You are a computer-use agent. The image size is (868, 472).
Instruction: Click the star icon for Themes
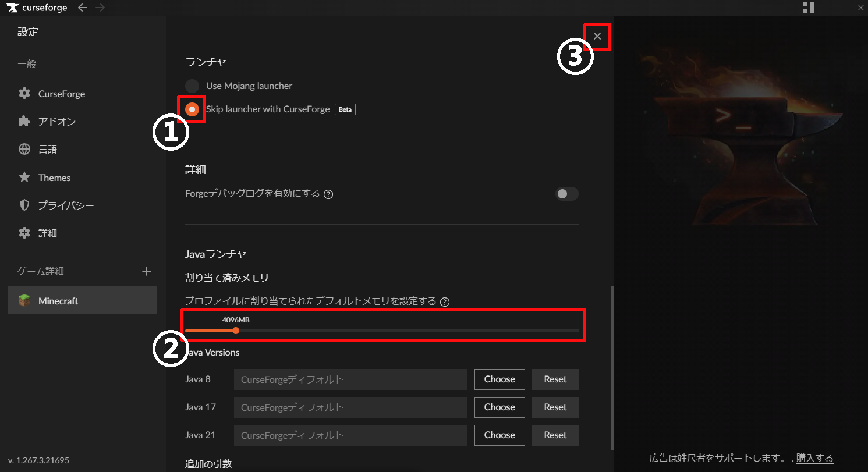pyautogui.click(x=24, y=178)
